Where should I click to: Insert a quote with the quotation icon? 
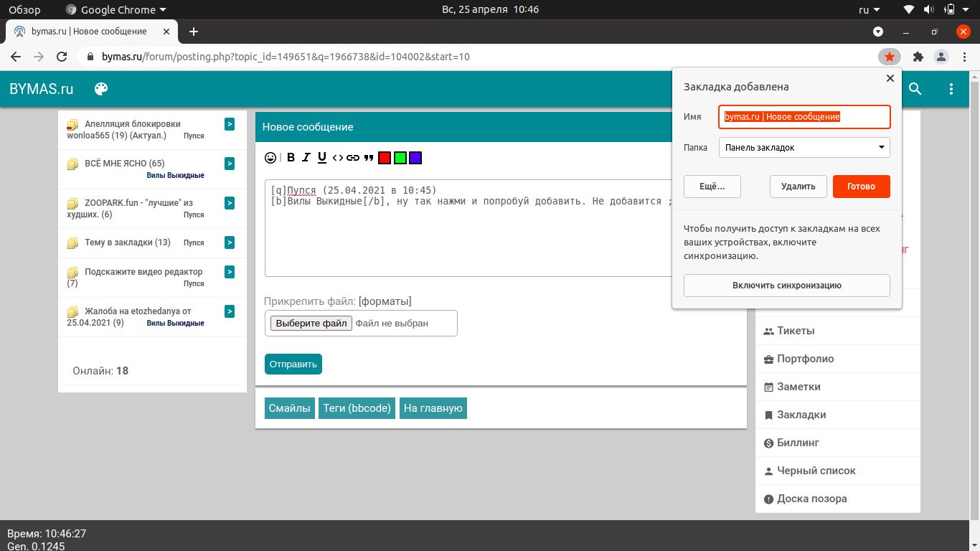(x=369, y=158)
